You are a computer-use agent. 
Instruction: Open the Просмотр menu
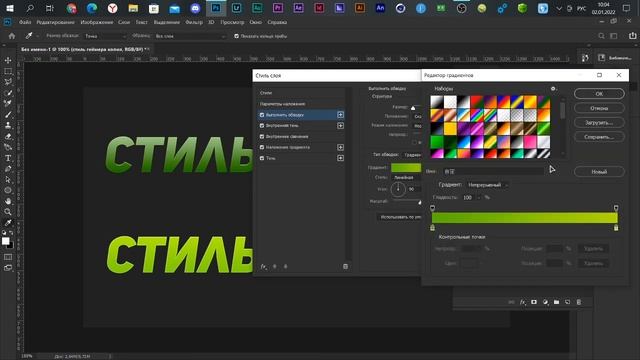click(x=232, y=22)
